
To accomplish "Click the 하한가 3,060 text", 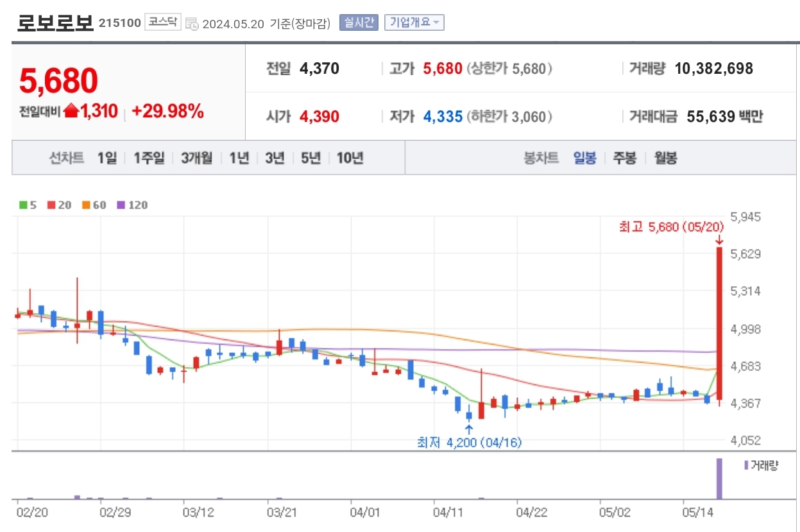I will tap(510, 117).
